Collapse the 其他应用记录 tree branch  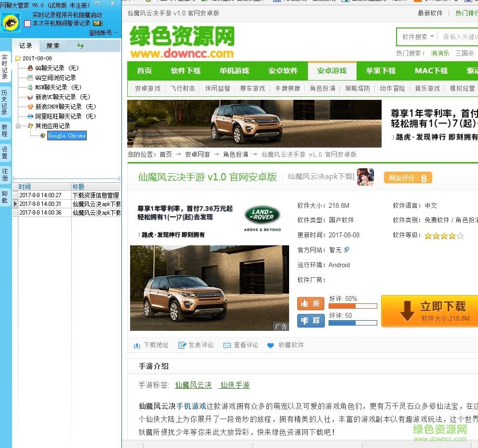(x=18, y=126)
